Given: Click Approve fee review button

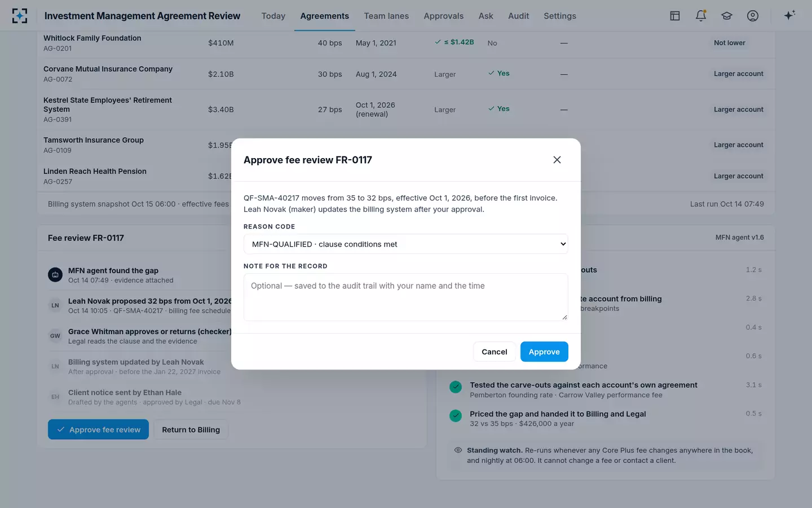Looking at the screenshot, I should (98, 430).
